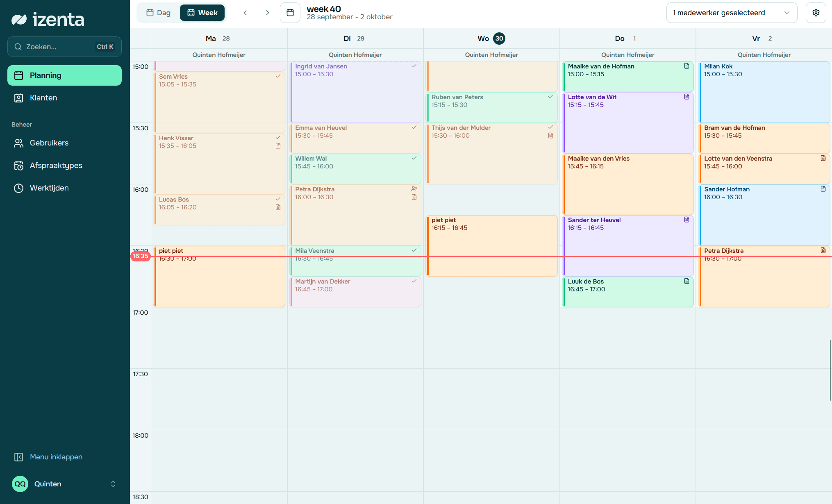This screenshot has height=504, width=832.
Task: Open the note icon on Luuk de Bos appointment
Action: tap(687, 281)
